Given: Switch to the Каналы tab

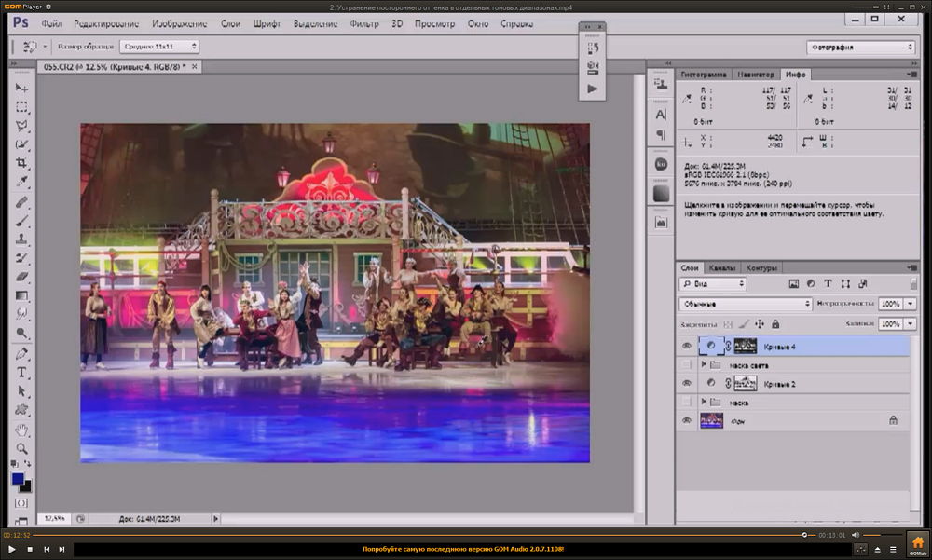Looking at the screenshot, I should 723,268.
